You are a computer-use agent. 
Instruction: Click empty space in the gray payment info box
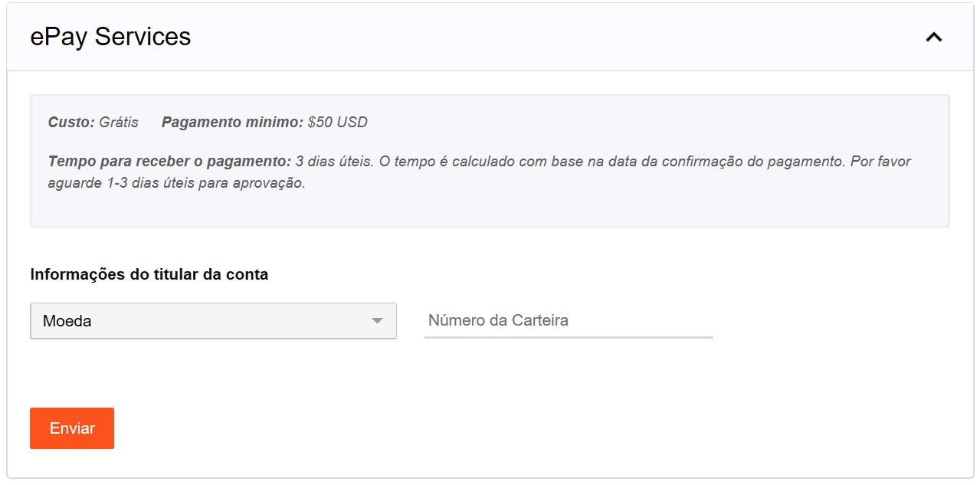(x=613, y=207)
